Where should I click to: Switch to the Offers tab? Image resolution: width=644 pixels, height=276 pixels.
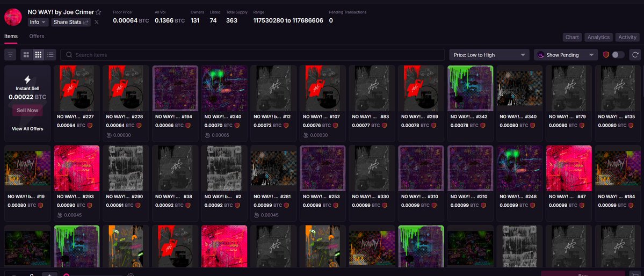[x=37, y=36]
